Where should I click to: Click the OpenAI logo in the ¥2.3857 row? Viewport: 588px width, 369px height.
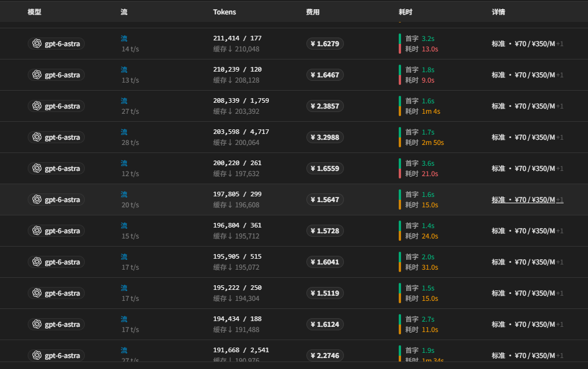[x=37, y=106]
